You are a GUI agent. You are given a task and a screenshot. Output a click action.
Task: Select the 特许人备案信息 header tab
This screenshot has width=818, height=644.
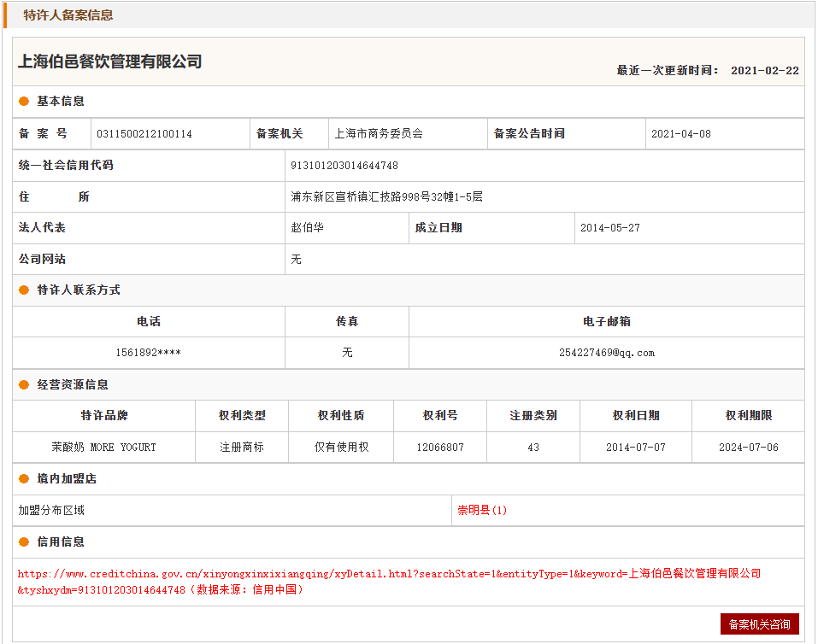click(68, 15)
